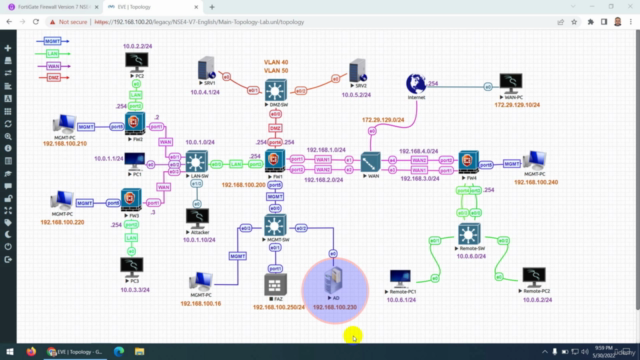Viewport: 640px width, 360px height.
Task: Click the zoom magnifier icon in sidebar
Action: pos(8,136)
